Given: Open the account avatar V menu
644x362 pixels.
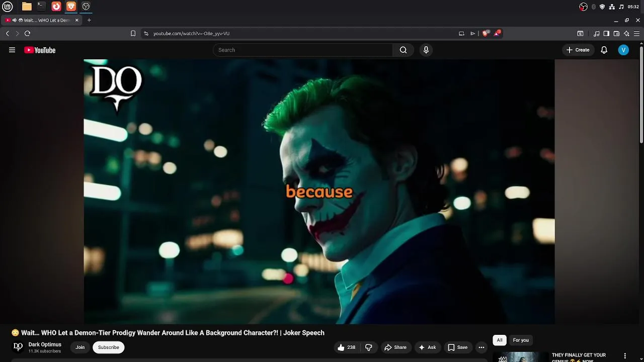Looking at the screenshot, I should pos(623,50).
